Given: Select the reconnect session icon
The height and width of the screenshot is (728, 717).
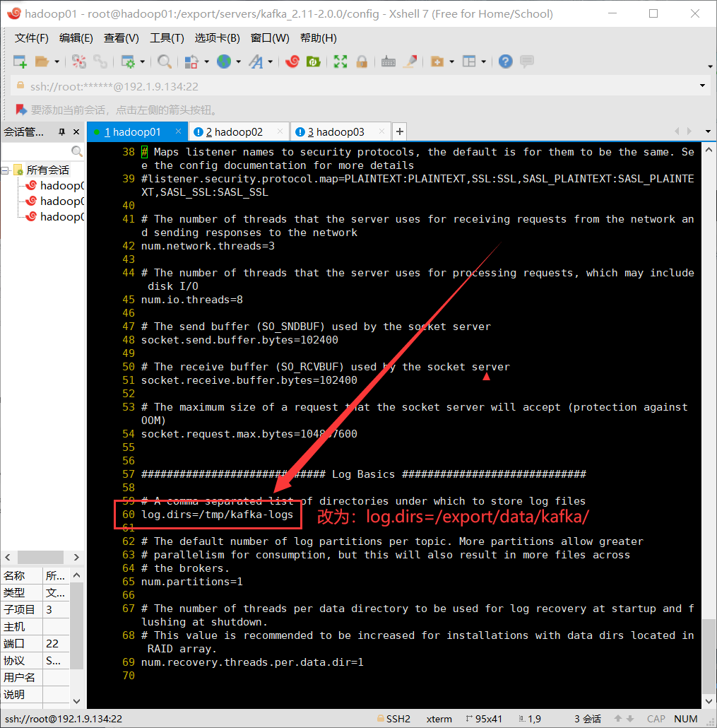Looking at the screenshot, I should point(100,61).
